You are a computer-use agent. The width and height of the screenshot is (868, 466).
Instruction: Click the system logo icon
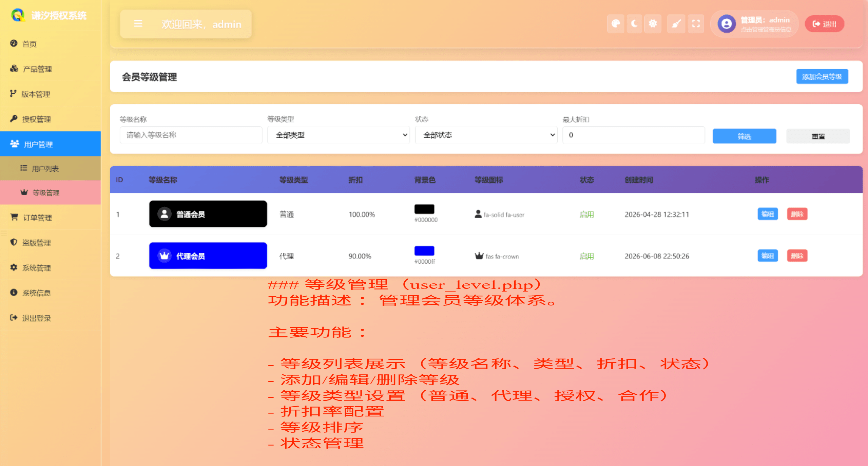pos(18,15)
